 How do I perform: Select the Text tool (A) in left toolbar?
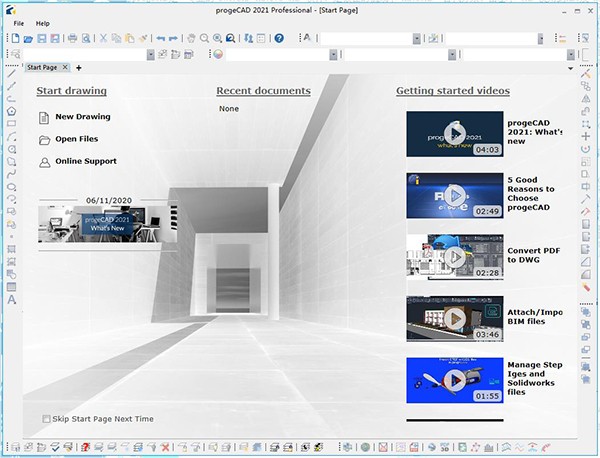[x=11, y=299]
